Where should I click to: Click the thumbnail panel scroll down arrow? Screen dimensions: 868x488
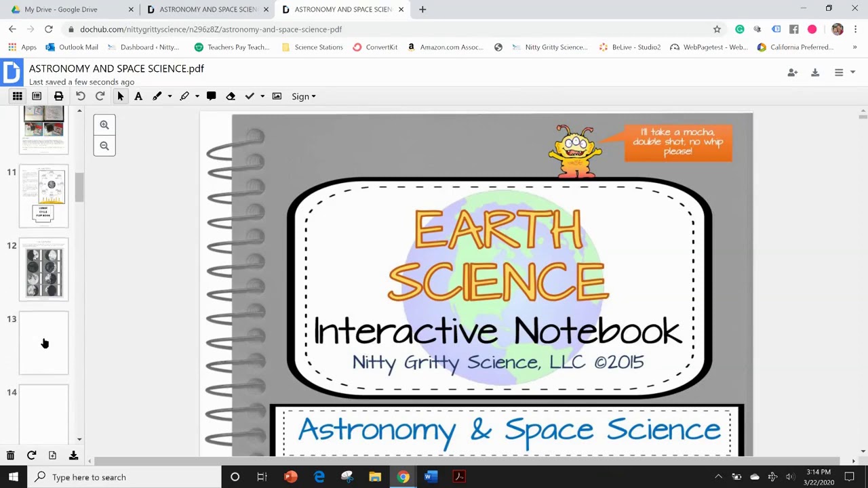coord(79,439)
